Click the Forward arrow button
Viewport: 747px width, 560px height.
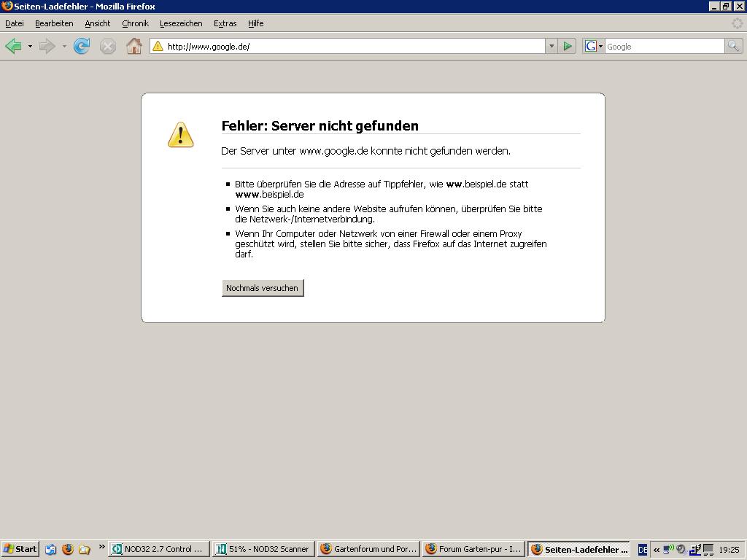pyautogui.click(x=47, y=47)
